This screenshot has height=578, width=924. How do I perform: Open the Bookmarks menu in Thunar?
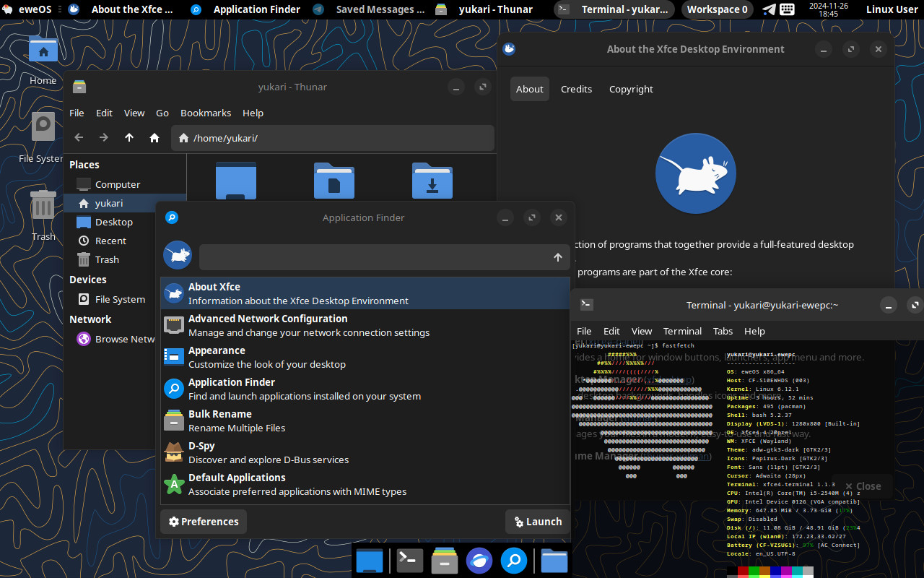click(205, 113)
